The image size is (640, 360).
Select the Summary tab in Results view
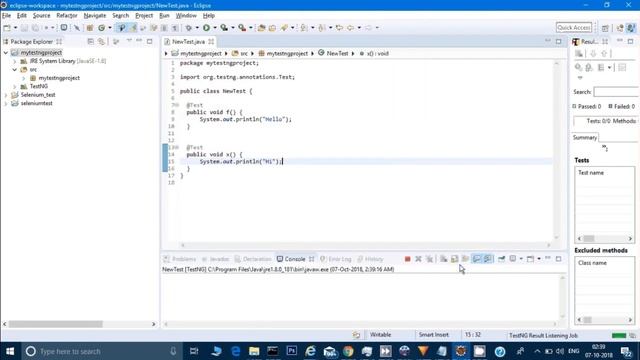tap(584, 138)
